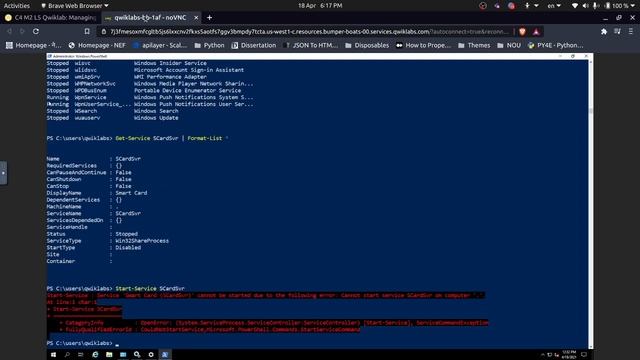Image resolution: width=640 pixels, height=360 pixels.
Task: Select the qwiklabs noVNC tab
Action: pyautogui.click(x=149, y=18)
